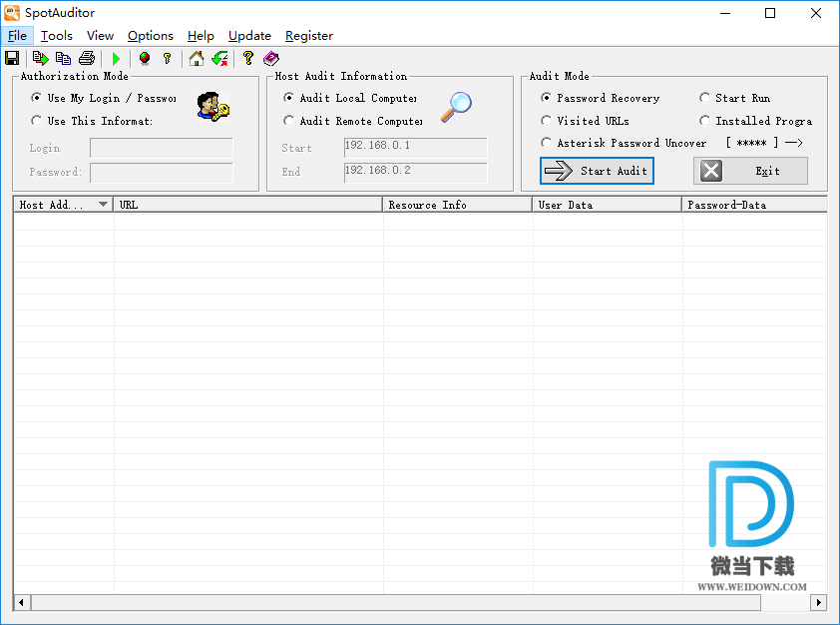
Task: Open the Register menu
Action: pyautogui.click(x=309, y=35)
